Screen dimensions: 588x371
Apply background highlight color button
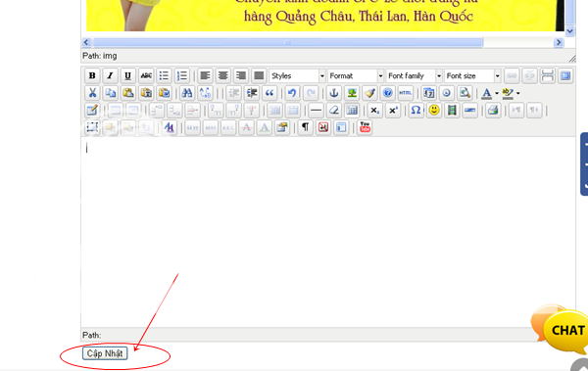coord(508,93)
